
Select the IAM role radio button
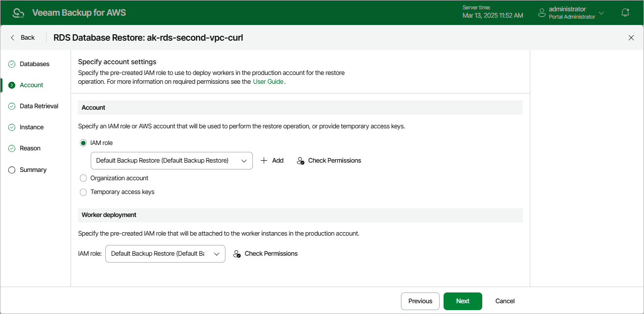coord(83,143)
